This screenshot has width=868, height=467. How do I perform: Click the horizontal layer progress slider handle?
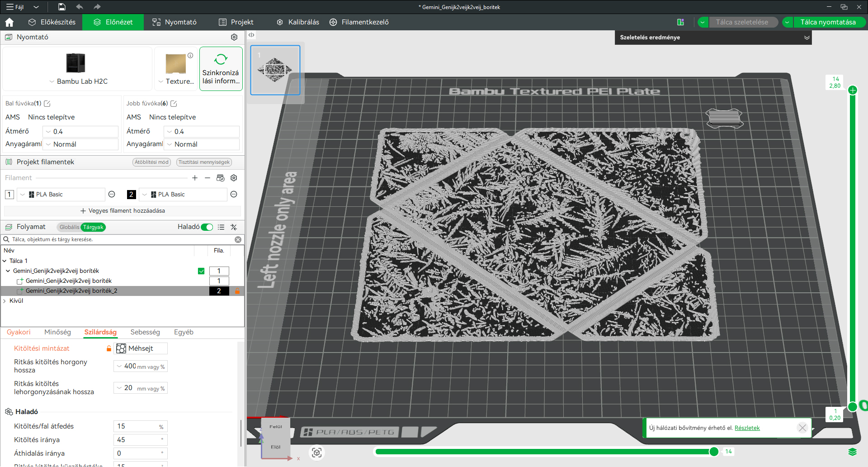(714, 452)
